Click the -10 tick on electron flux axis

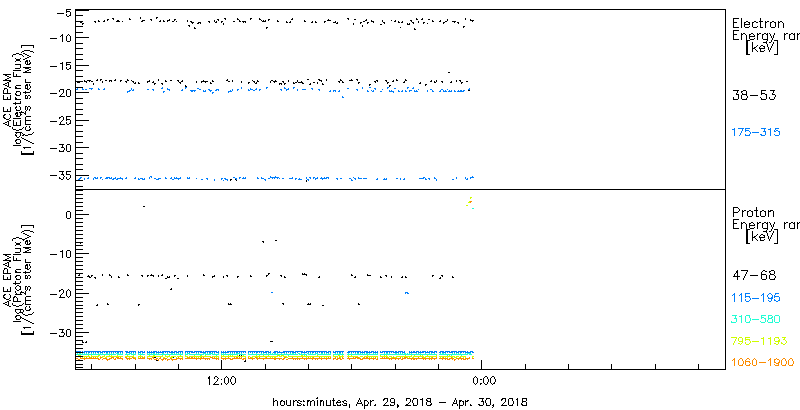coord(61,38)
